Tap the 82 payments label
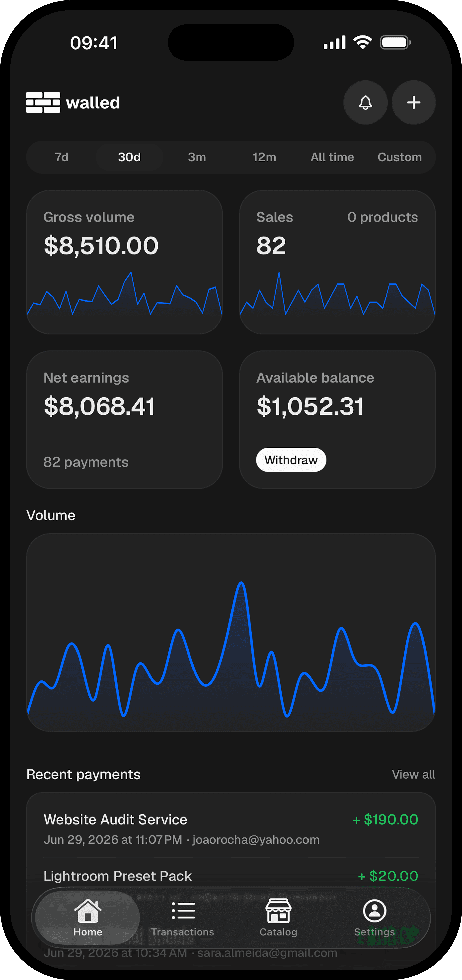 [x=86, y=462]
